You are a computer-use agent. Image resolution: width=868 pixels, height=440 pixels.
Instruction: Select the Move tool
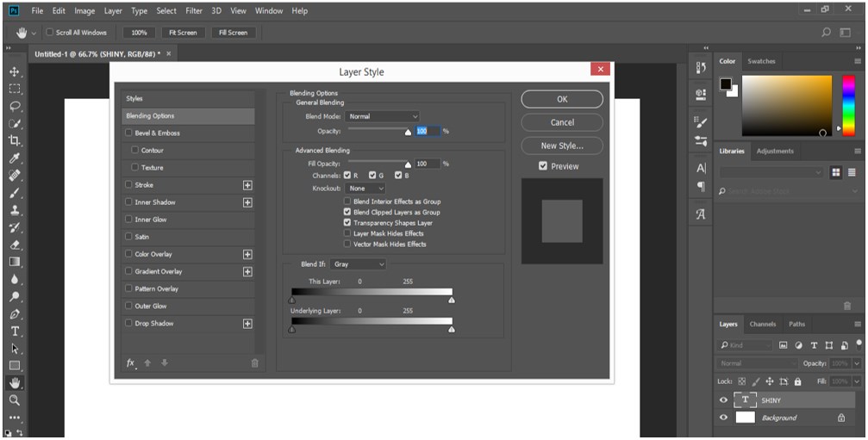click(15, 71)
